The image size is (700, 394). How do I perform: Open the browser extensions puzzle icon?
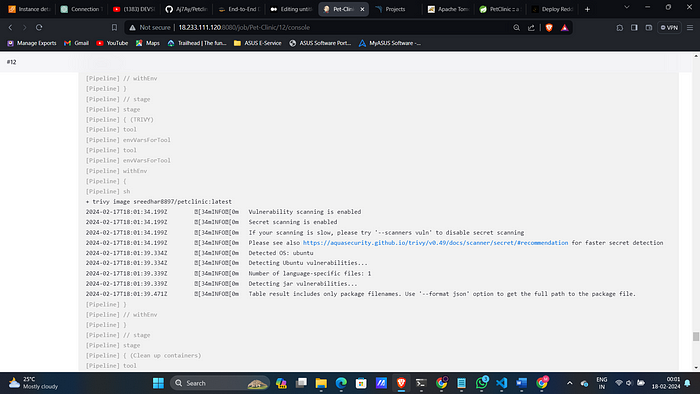[620, 27]
